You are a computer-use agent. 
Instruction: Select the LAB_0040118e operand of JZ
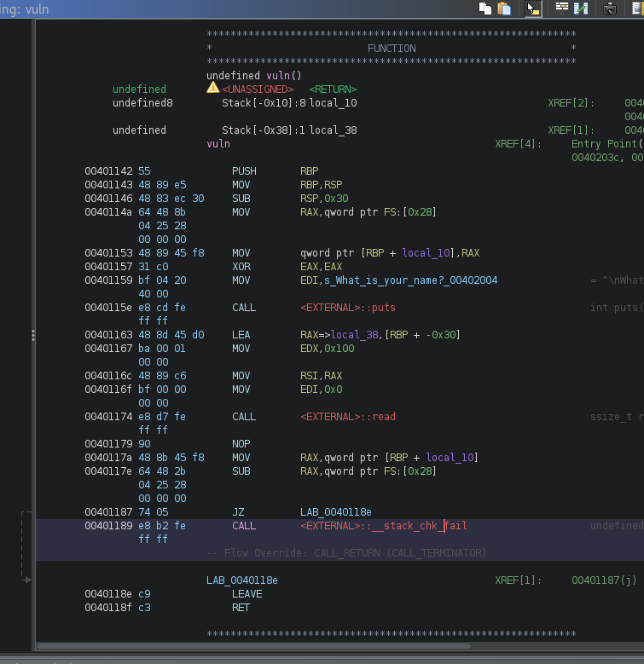point(337,511)
